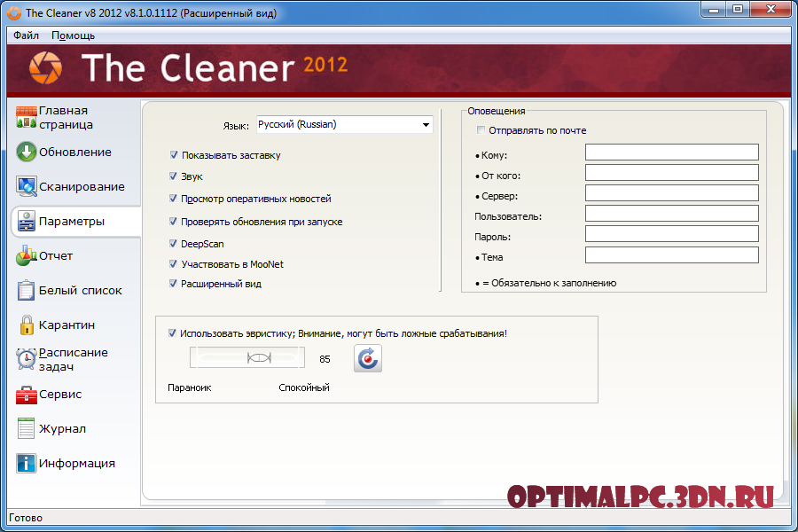Toggle Проверять обновления при запуске
798x532 pixels.
tap(173, 221)
